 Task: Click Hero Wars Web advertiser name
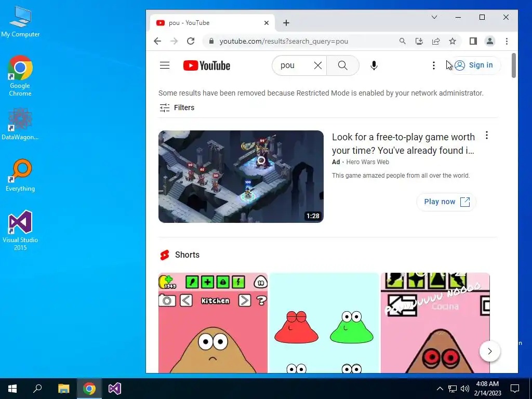tap(367, 162)
